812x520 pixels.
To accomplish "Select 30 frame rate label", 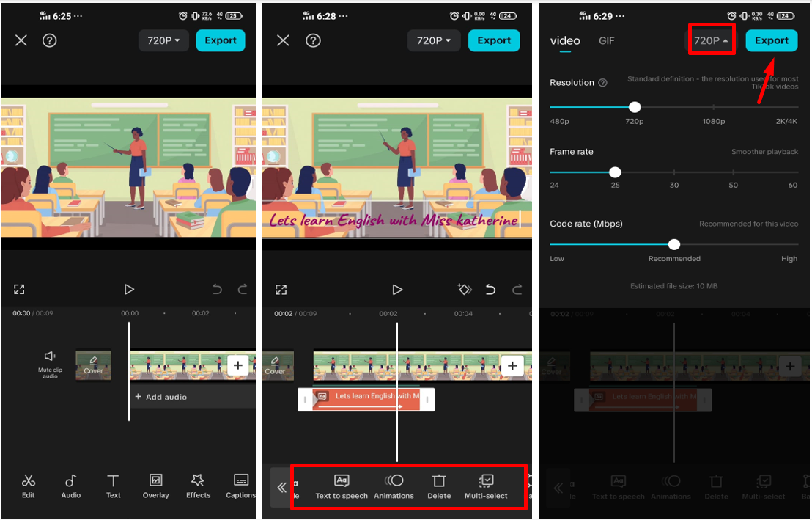I will point(673,185).
